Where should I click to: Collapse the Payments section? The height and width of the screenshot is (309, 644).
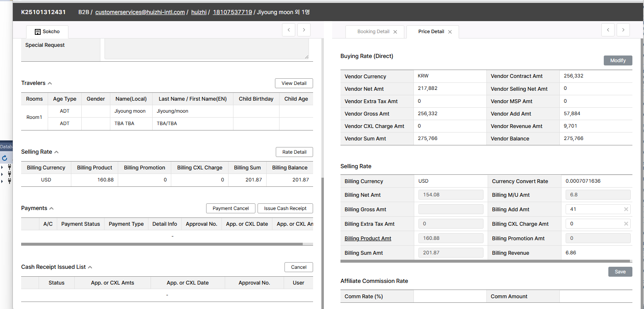(51, 208)
